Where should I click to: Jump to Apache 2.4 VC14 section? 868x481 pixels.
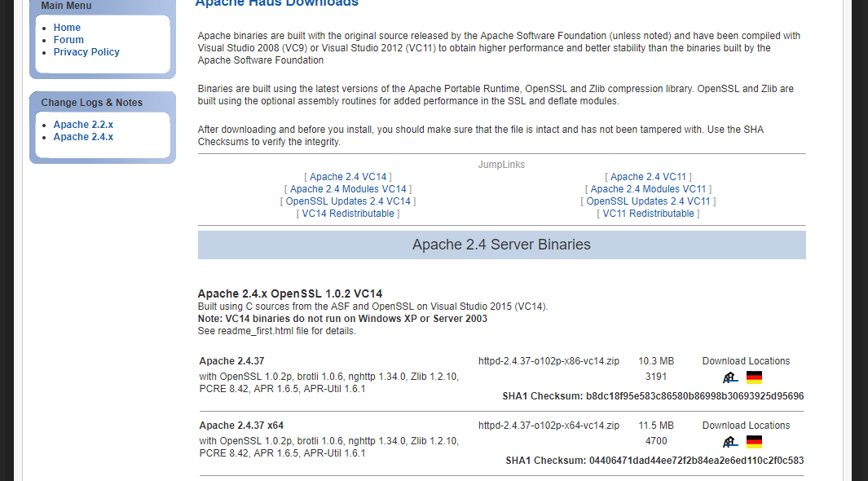pyautogui.click(x=348, y=177)
